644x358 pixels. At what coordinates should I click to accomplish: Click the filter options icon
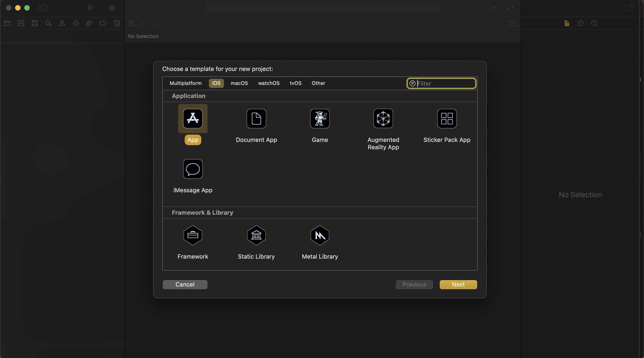[413, 84]
